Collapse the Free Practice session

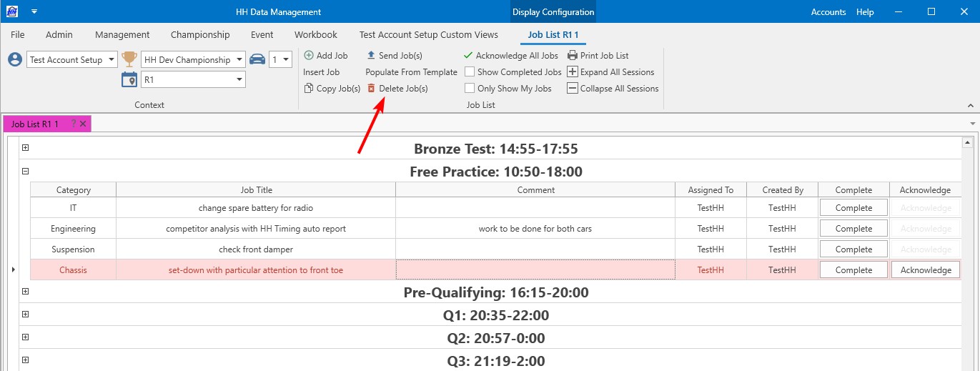click(x=25, y=172)
